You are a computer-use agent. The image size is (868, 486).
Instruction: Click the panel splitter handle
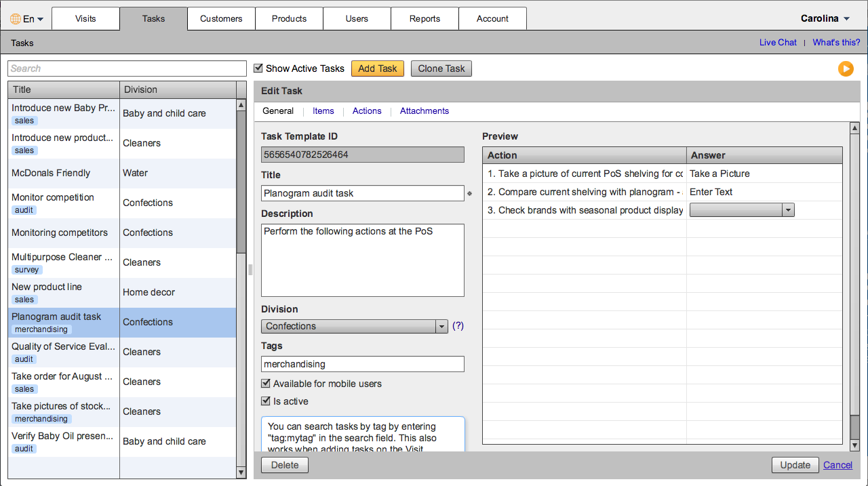pyautogui.click(x=250, y=270)
